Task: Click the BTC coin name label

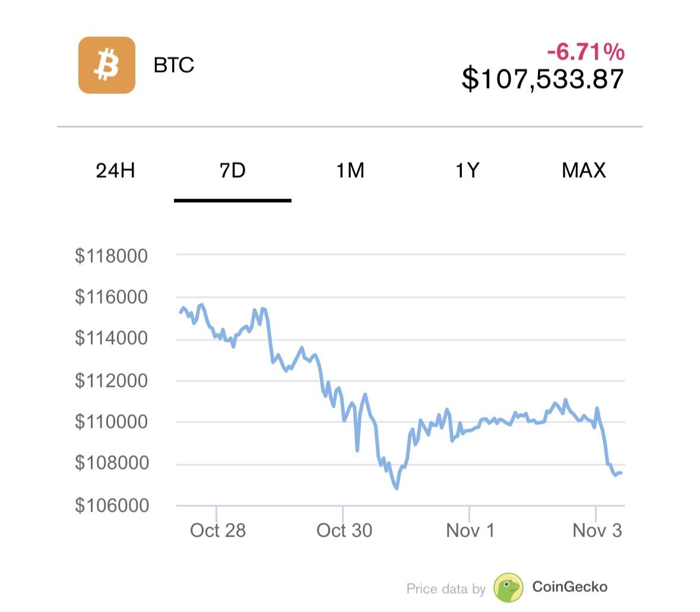Action: pyautogui.click(x=174, y=65)
